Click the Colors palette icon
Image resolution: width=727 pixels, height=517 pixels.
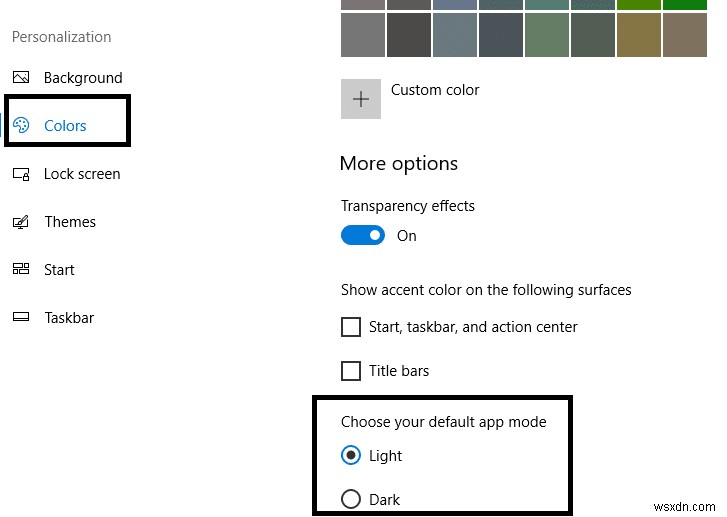(x=21, y=125)
